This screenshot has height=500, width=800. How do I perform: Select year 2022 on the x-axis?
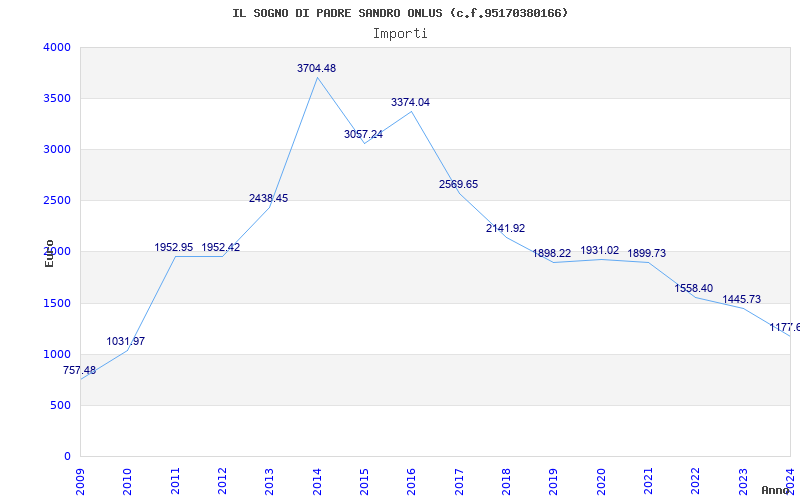click(695, 480)
